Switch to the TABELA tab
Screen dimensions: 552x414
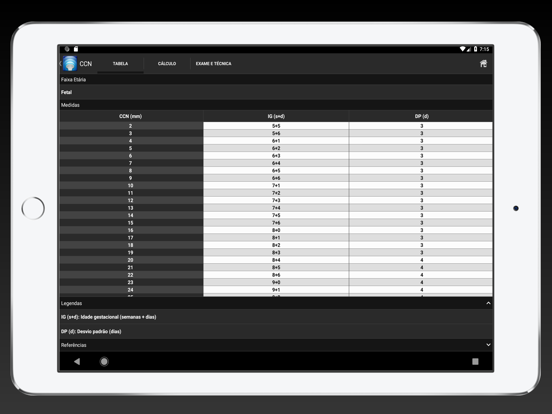coord(120,64)
